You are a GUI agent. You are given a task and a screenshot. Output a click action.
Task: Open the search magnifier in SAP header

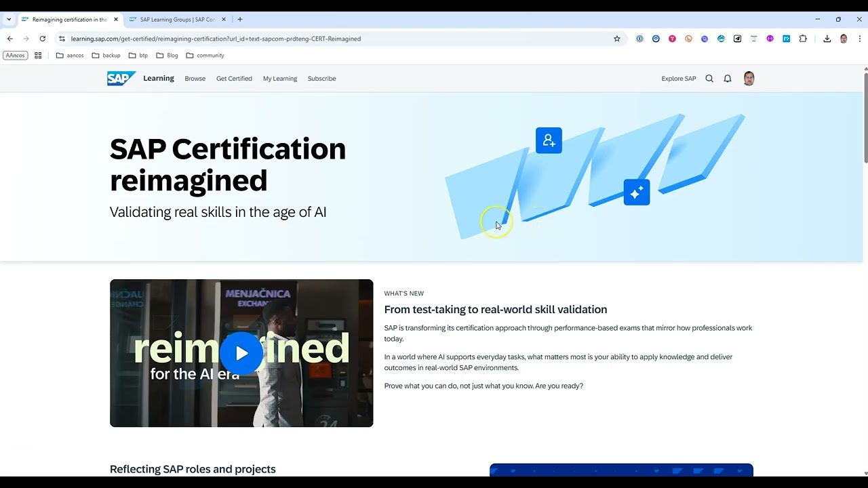coord(709,79)
